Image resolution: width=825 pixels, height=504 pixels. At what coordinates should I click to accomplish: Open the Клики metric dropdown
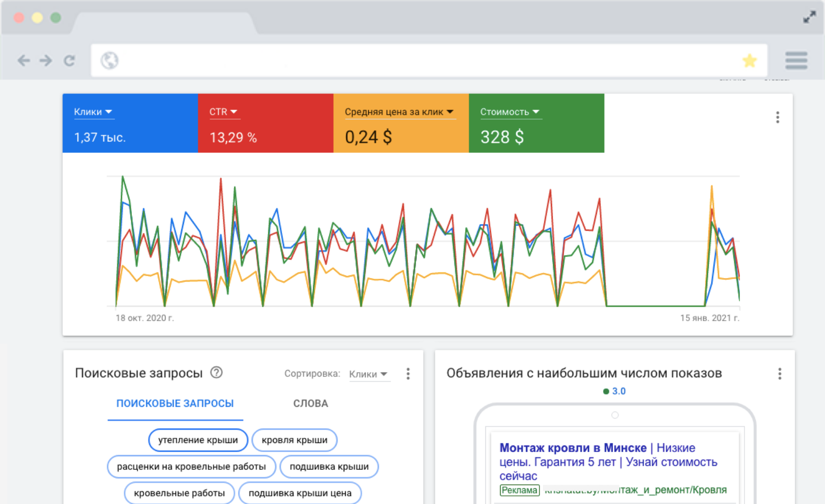[93, 112]
